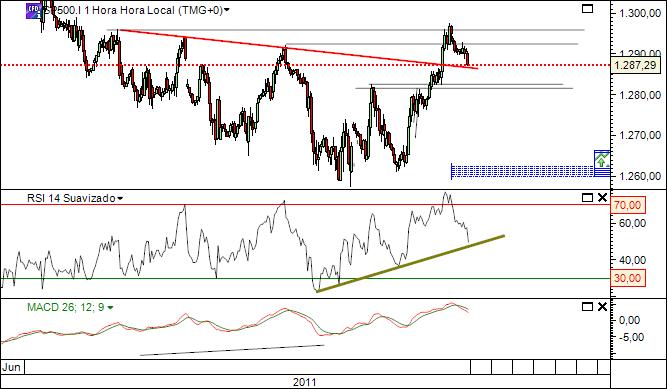The width and height of the screenshot is (667, 389).
Task: Click the Jun month label on time axis
Action: pyautogui.click(x=11, y=367)
